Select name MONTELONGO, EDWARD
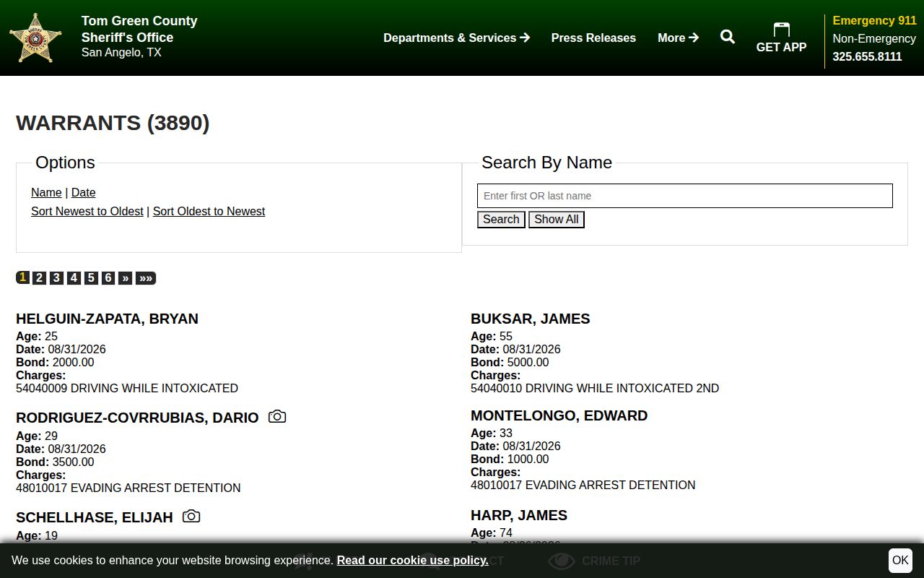Image resolution: width=924 pixels, height=578 pixels. 559,415
